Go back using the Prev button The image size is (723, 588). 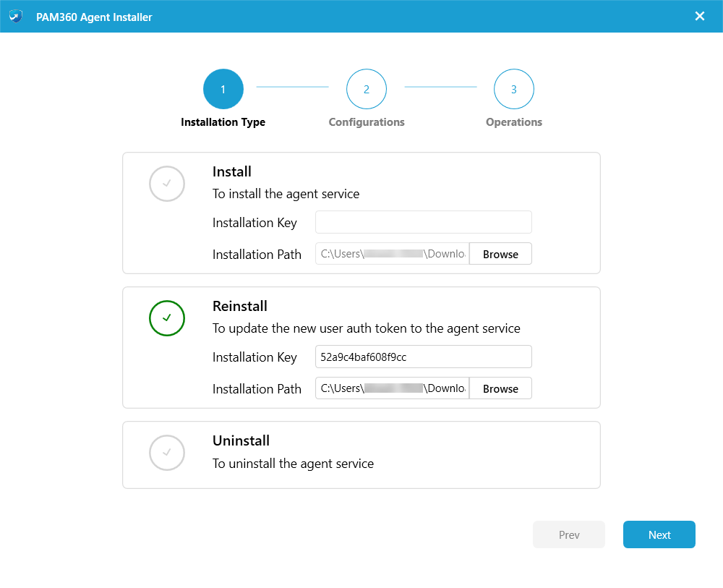coord(569,534)
